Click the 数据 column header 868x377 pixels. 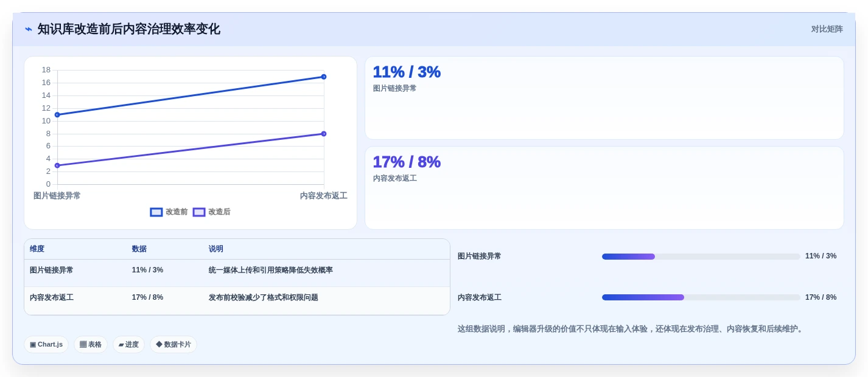click(139, 249)
